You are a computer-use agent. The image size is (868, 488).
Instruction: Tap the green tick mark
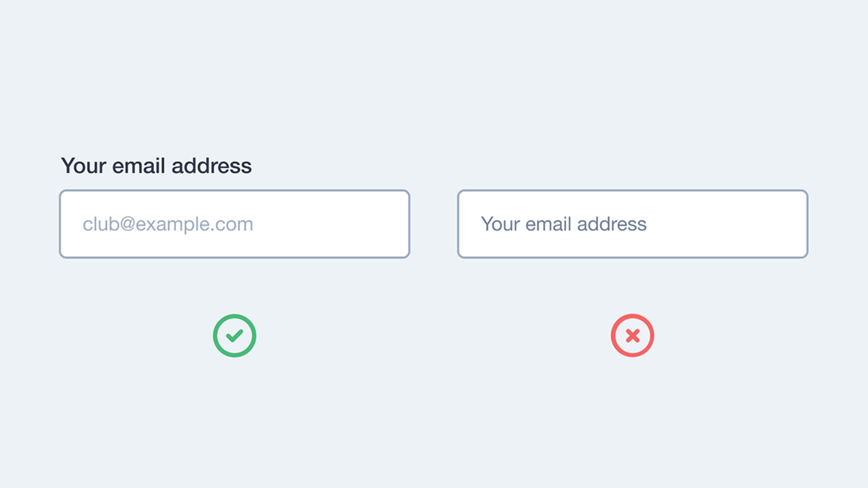(235, 335)
